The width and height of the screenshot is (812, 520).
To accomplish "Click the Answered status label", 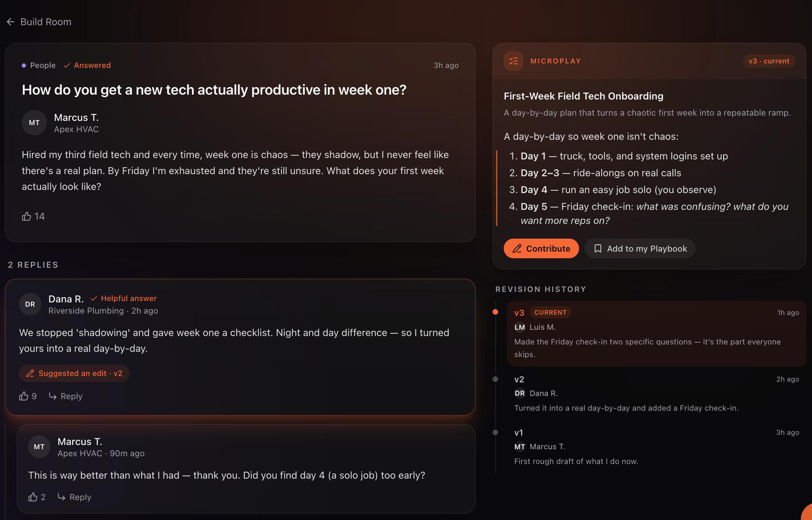I will (87, 65).
